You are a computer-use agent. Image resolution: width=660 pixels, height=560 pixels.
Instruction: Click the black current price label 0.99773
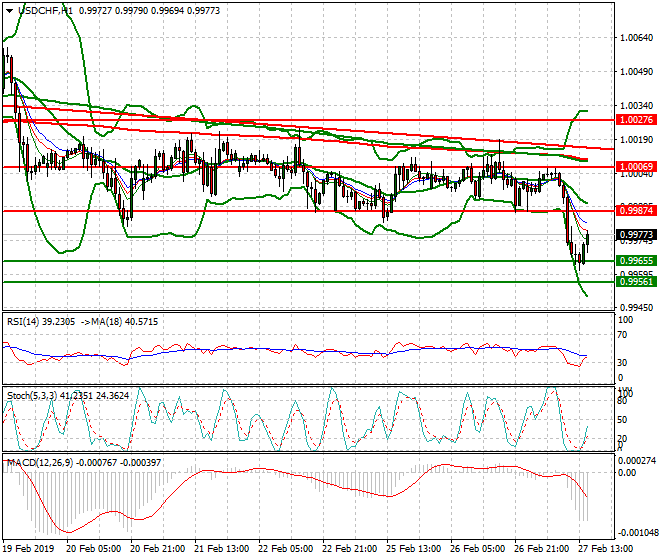[x=636, y=235]
